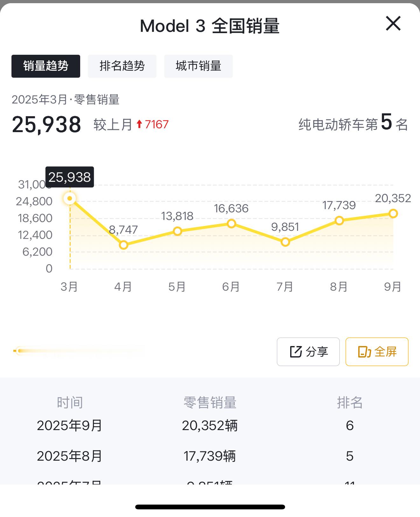Click the 2025年3月·零售销量 subtitle

pos(66,100)
